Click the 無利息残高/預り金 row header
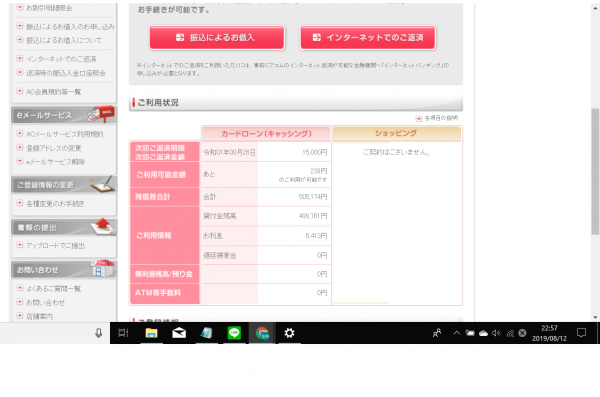Image resolution: width=600 pixels, height=397 pixels. [165, 274]
